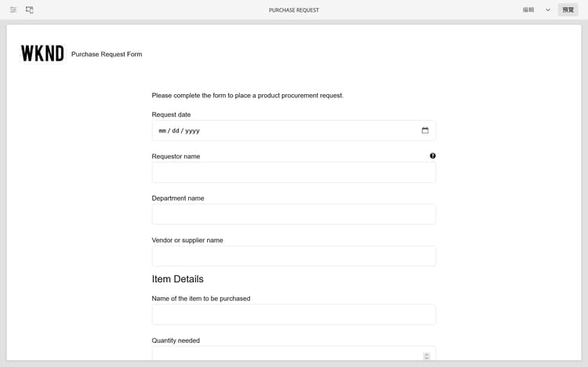588x367 pixels.
Task: Focus the Requestor name text field
Action: tap(293, 173)
